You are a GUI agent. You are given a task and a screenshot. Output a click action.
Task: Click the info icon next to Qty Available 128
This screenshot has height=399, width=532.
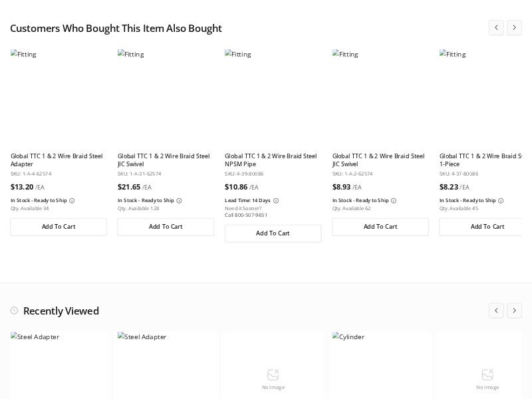[x=179, y=200]
